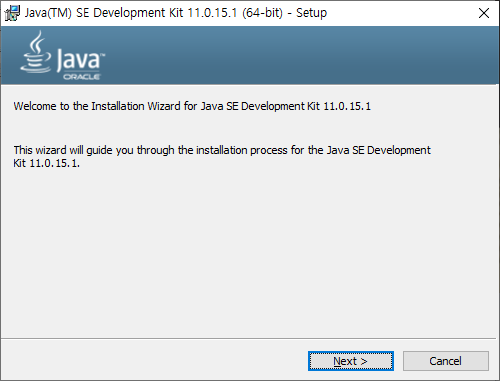Click the welcome heading text for JDK 11.0.15.1
Image resolution: width=500 pixels, height=381 pixels.
pyautogui.click(x=192, y=106)
